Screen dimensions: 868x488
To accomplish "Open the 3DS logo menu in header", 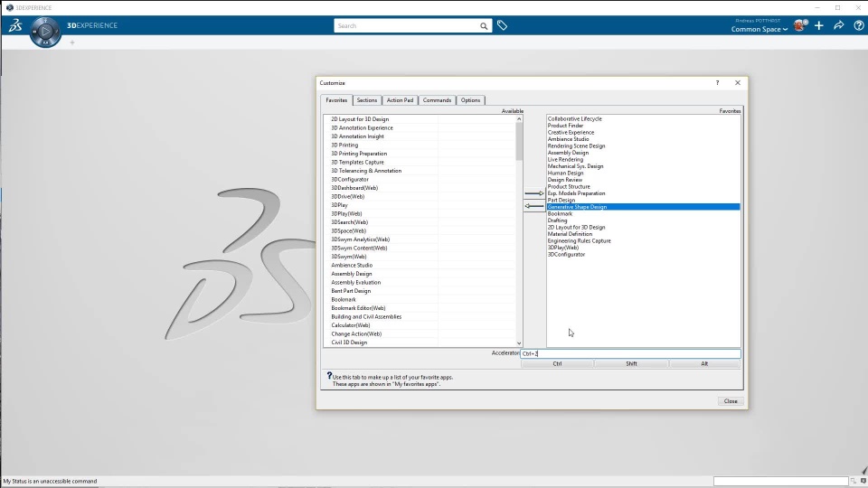I will [x=15, y=25].
